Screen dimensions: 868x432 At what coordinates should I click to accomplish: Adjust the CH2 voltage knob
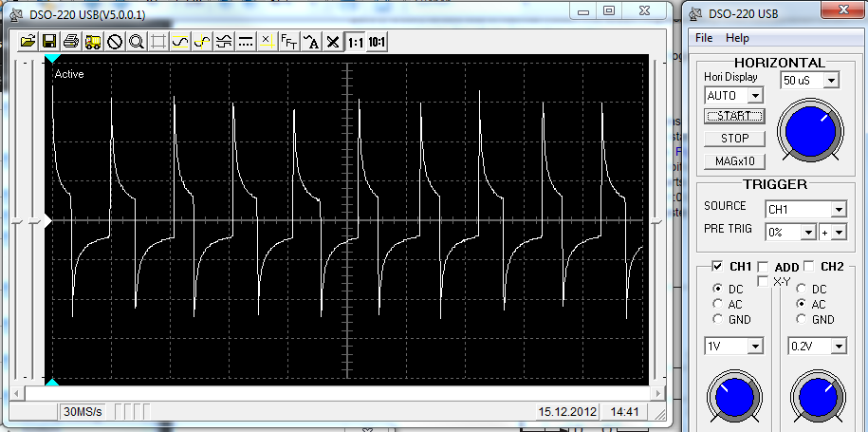818,397
